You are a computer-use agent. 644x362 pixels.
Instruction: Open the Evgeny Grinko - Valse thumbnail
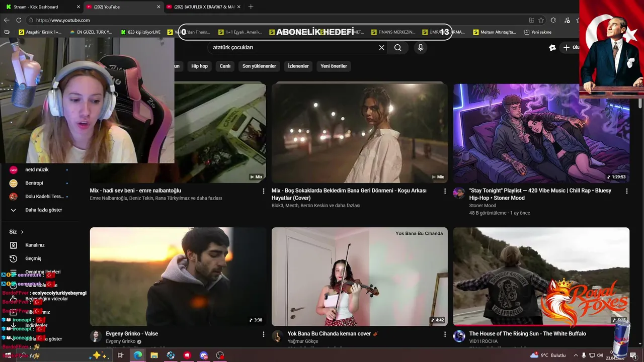click(178, 277)
